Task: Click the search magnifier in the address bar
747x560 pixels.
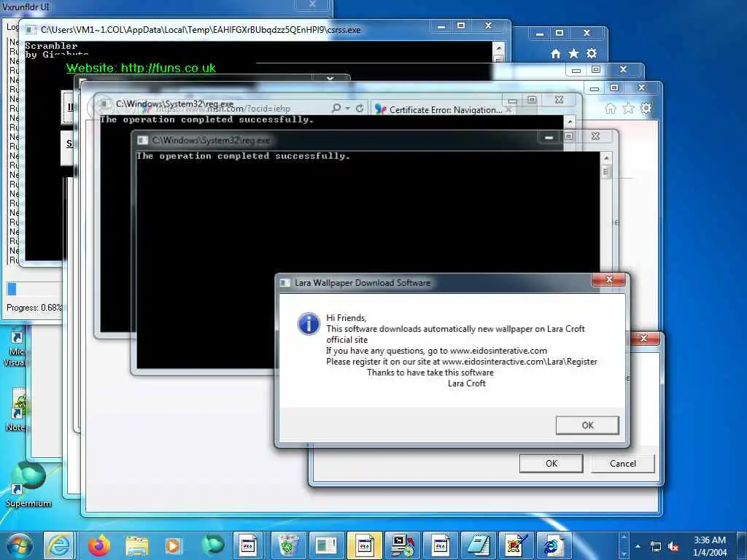Action: point(336,108)
